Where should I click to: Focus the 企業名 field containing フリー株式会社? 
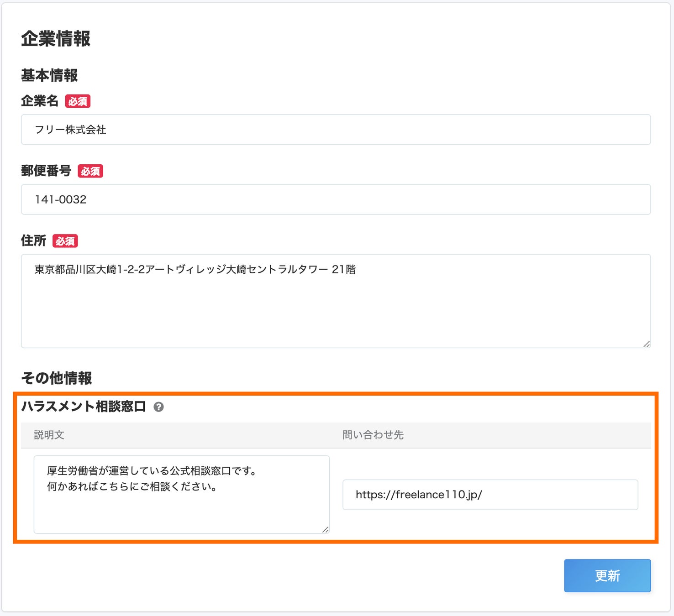336,130
